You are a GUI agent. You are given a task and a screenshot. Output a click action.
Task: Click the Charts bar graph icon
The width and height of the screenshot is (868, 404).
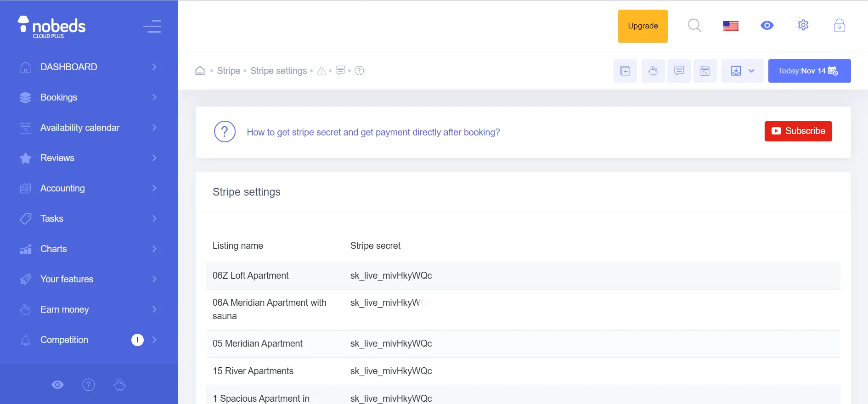(x=26, y=249)
